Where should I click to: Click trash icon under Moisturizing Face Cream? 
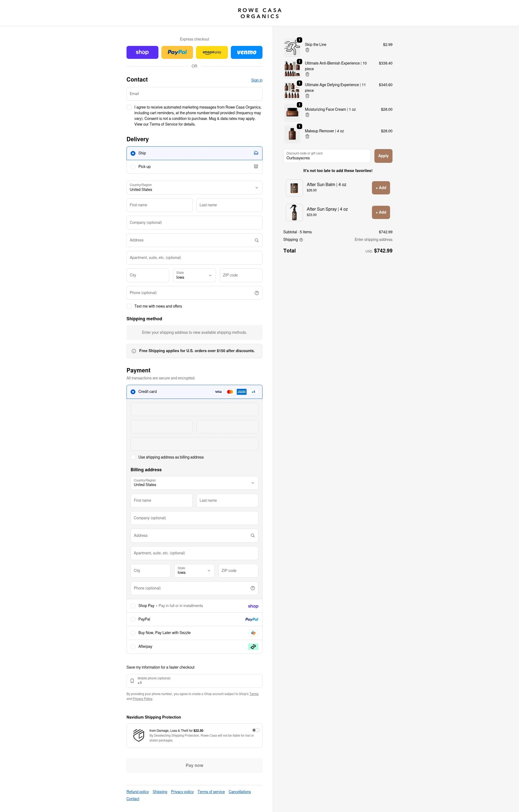pos(307,115)
